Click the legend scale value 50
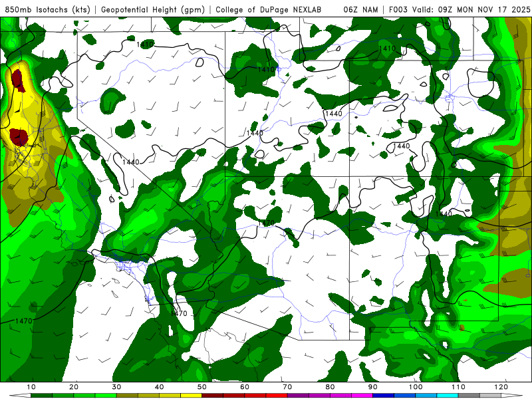The height and width of the screenshot is (399, 532). 202,387
